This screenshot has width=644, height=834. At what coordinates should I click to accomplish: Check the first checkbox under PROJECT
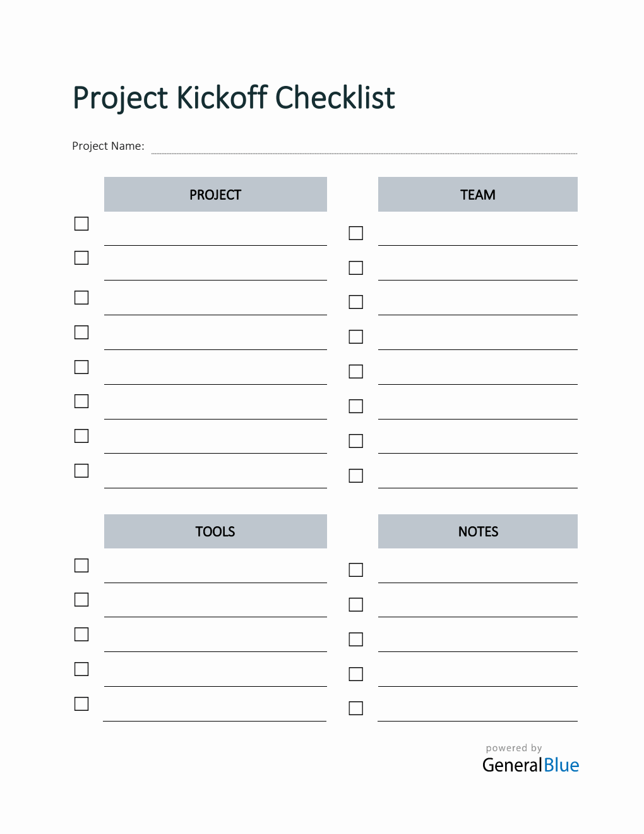[81, 224]
